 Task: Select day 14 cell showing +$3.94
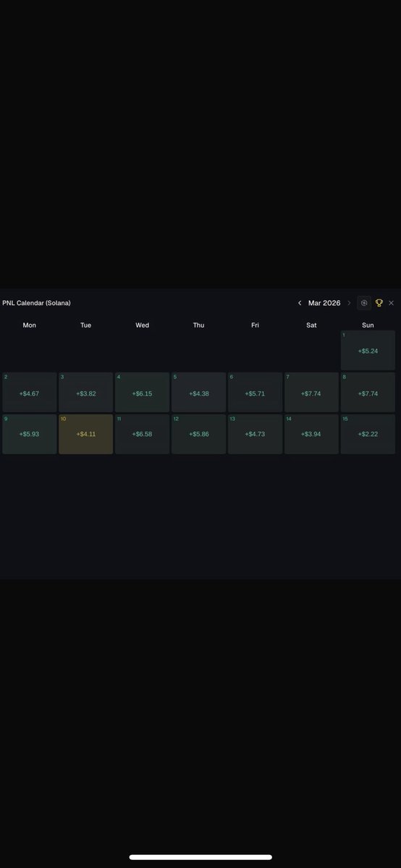point(311,434)
